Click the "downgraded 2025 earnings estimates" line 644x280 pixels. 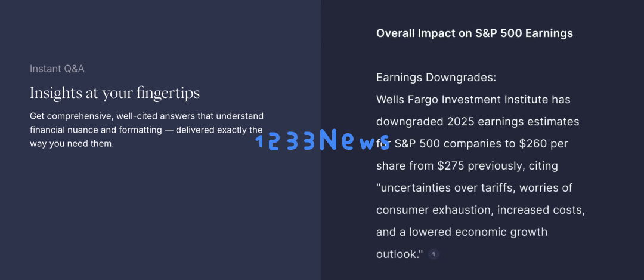(478, 122)
